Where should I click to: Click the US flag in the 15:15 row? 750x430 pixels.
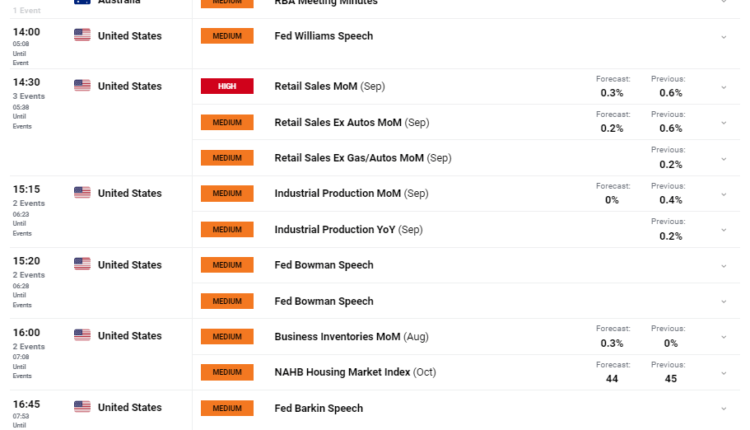(82, 193)
